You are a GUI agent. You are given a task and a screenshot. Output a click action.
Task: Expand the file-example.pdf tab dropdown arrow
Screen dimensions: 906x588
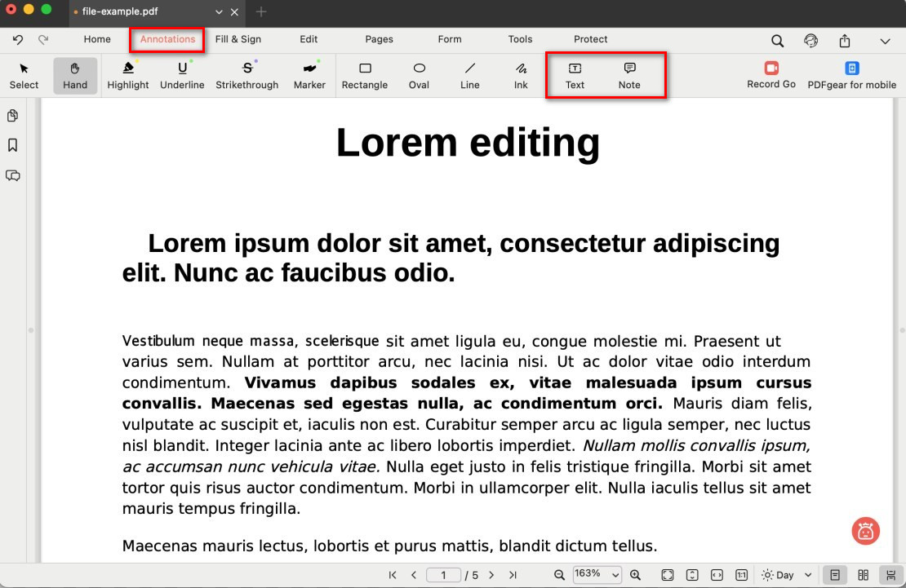coord(219,12)
